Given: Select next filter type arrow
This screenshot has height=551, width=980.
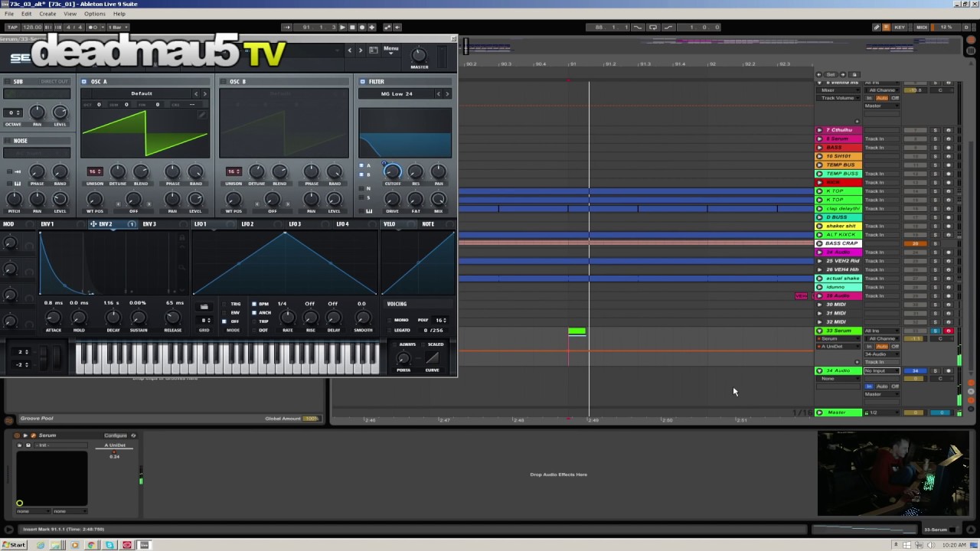Looking at the screenshot, I should click(x=447, y=94).
